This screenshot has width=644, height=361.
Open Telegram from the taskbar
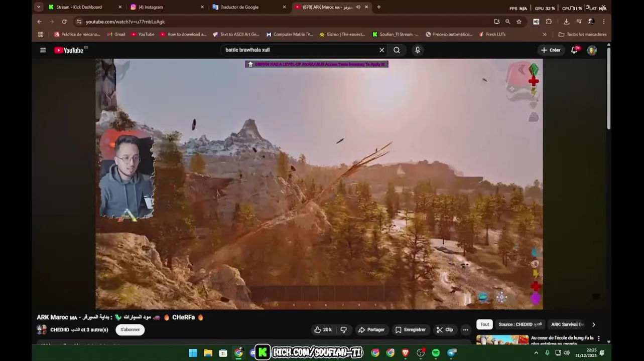pyautogui.click(x=452, y=353)
